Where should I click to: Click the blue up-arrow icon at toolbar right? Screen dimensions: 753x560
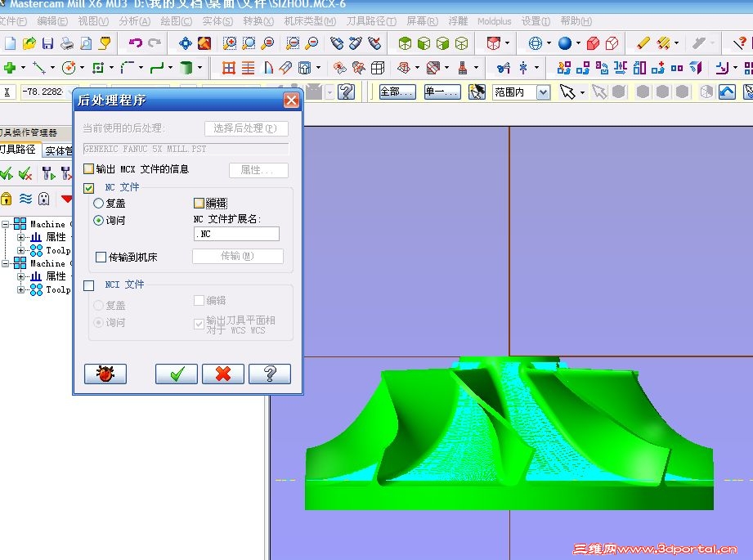(x=727, y=92)
